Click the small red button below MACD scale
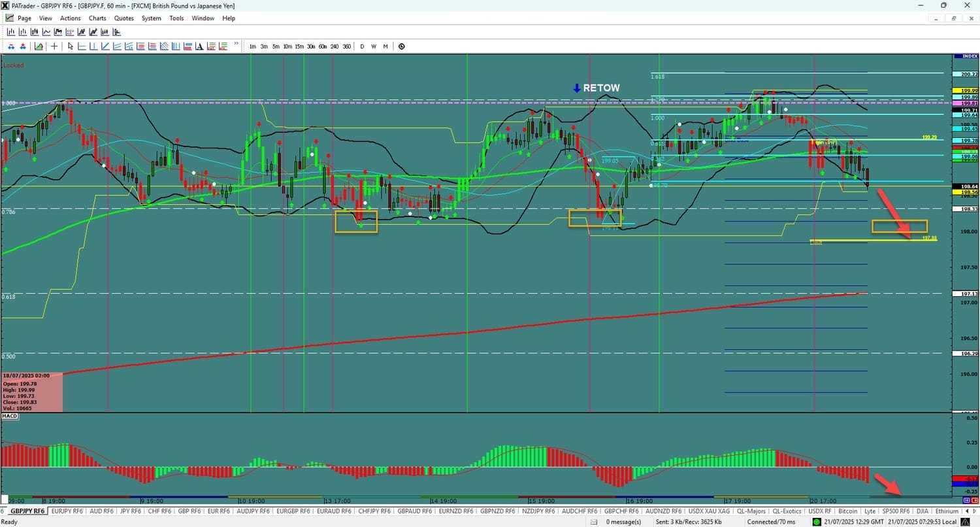980x527 pixels. [974, 500]
